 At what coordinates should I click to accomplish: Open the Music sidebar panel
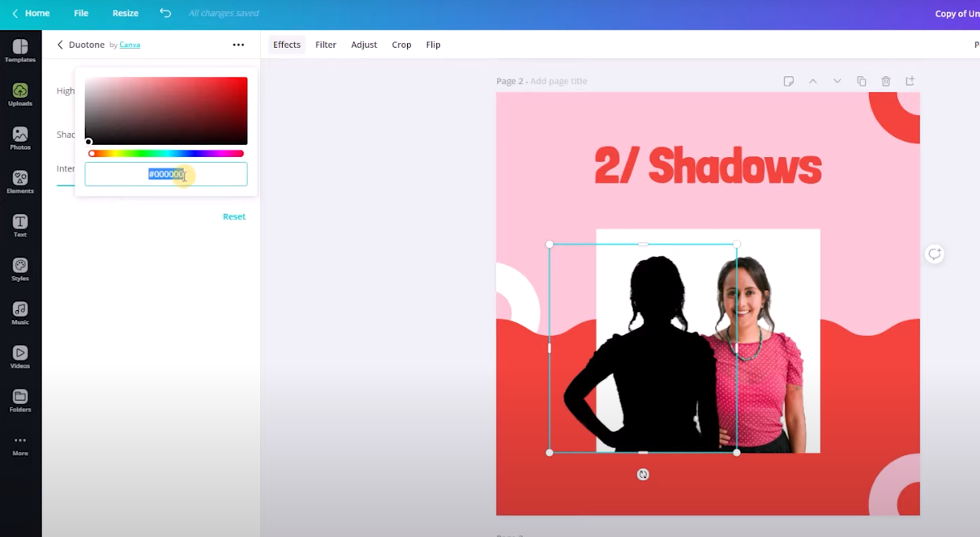[20, 313]
